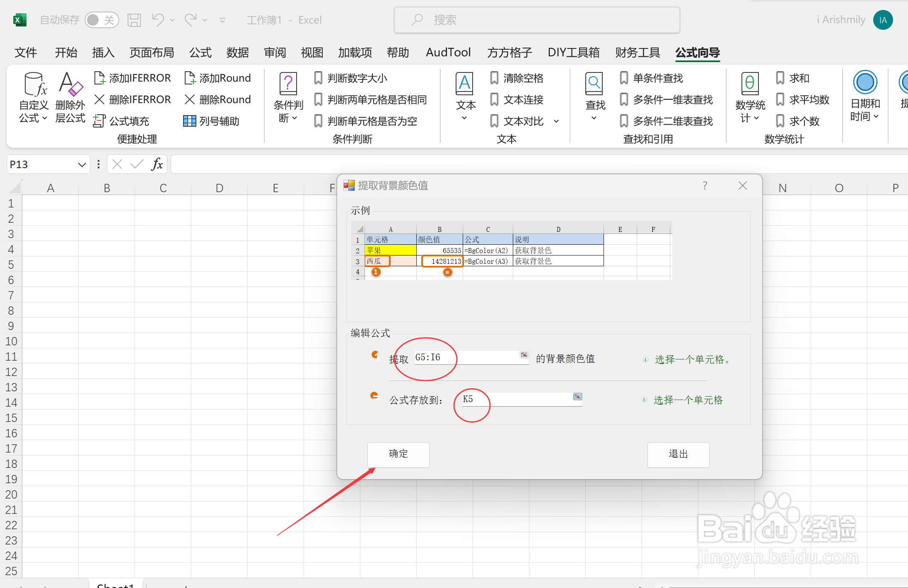This screenshot has height=588, width=908.
Task: Select column A header
Action: 51,188
